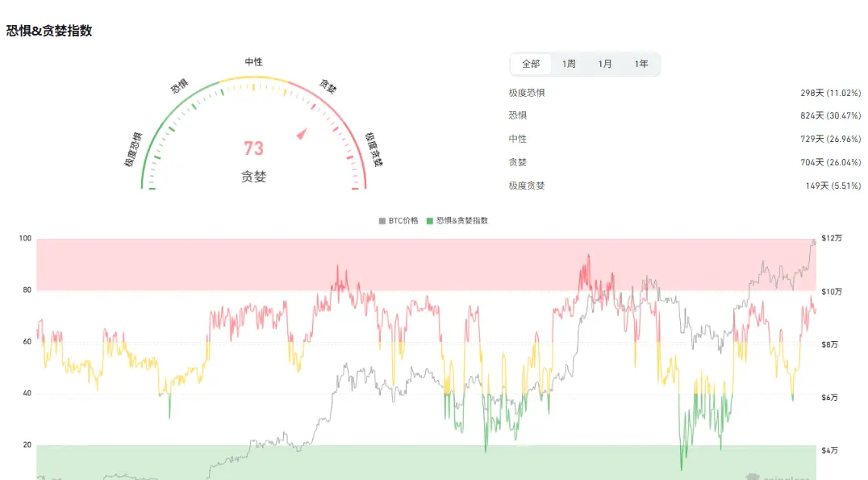This screenshot has height=480, width=868.
Task: Click the 中性 row label in the stats list
Action: coord(518,139)
